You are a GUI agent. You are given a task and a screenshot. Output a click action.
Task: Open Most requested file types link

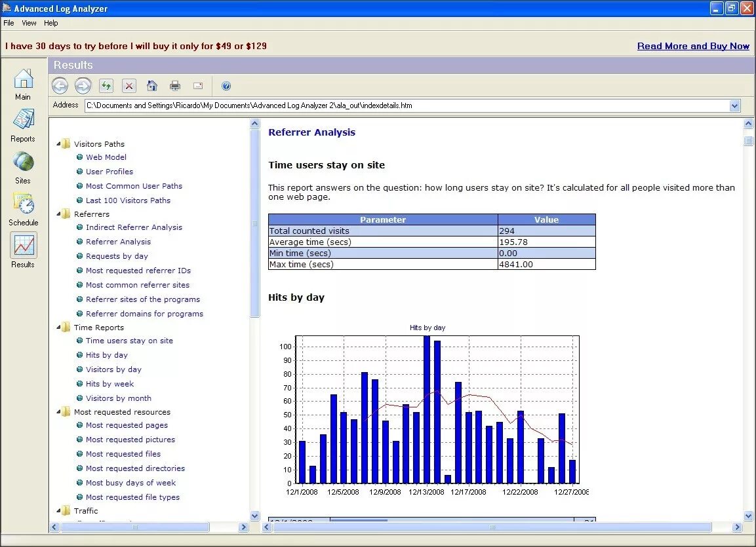(x=132, y=497)
